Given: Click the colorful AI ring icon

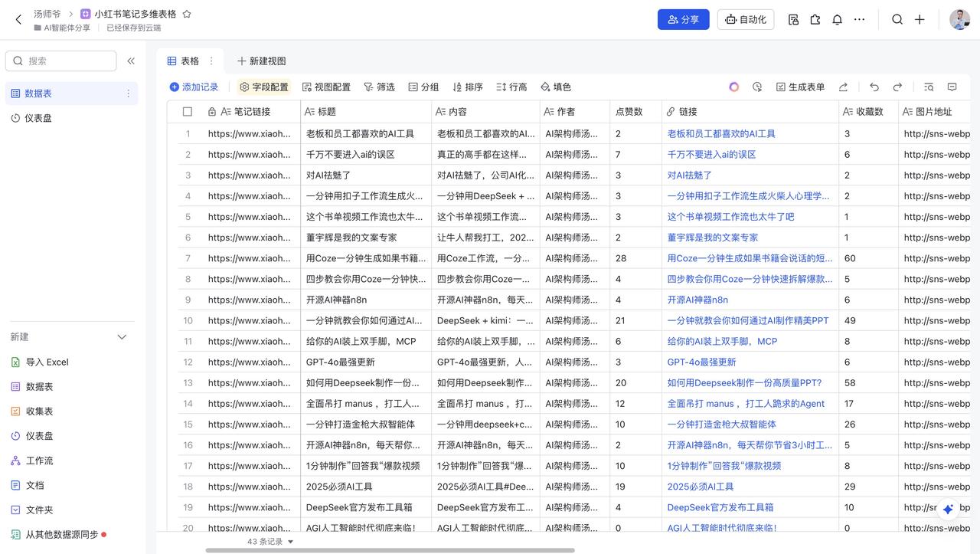Looking at the screenshot, I should (734, 87).
